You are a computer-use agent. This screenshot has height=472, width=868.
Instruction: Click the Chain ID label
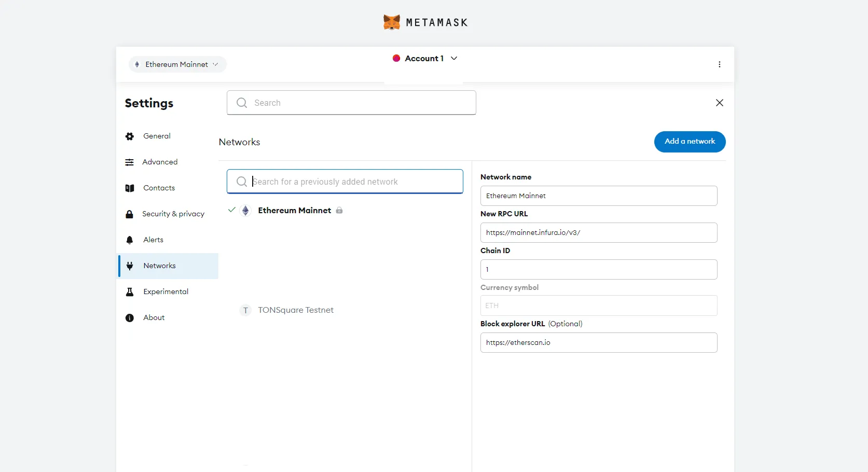pyautogui.click(x=495, y=251)
